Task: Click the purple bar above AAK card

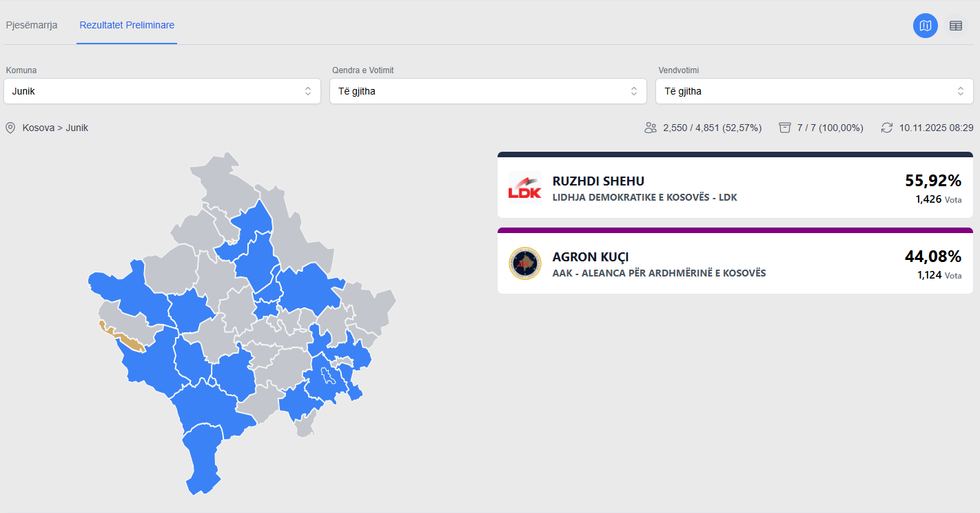Action: pyautogui.click(x=735, y=230)
